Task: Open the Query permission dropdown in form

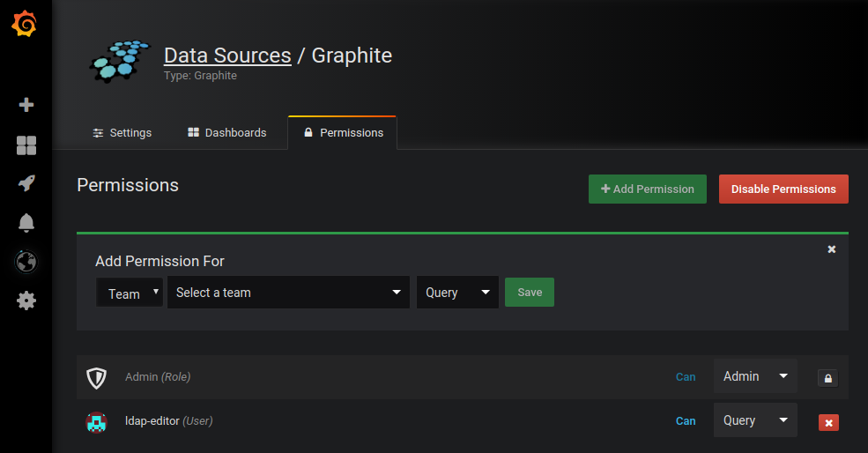Action: [457, 293]
